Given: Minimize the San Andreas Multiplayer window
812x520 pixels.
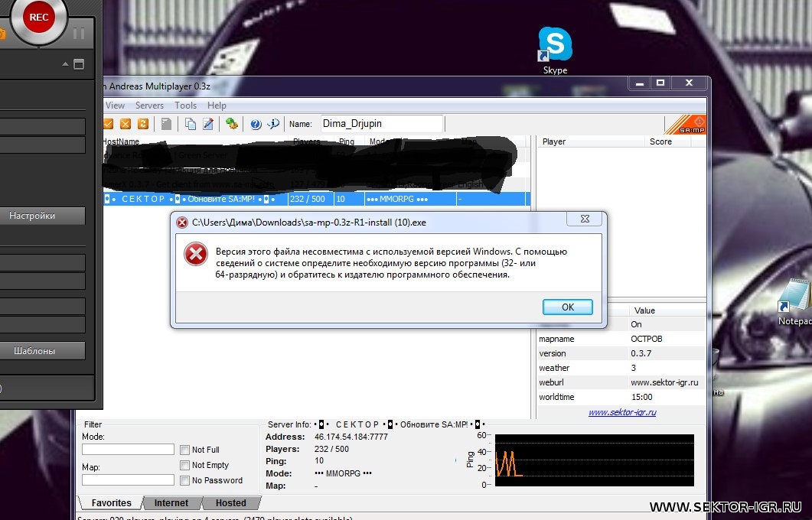Looking at the screenshot, I should 640,83.
